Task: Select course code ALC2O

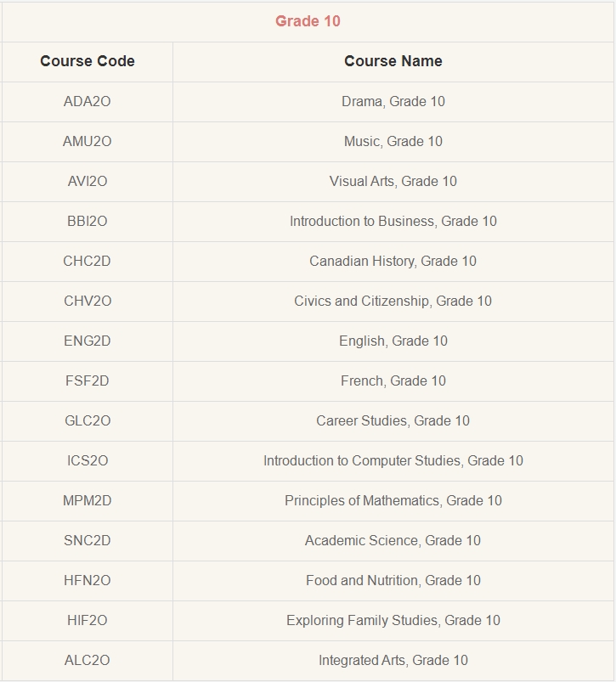Action: (87, 660)
